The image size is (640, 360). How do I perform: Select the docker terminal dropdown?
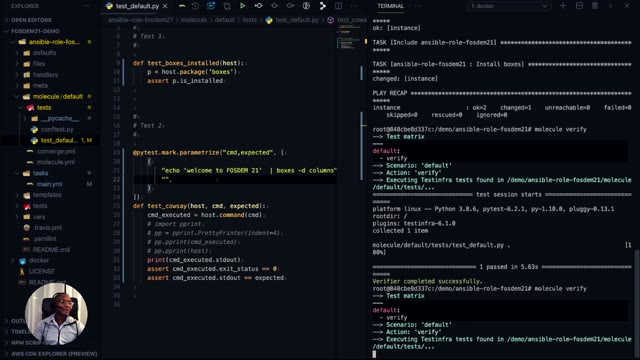509,6
